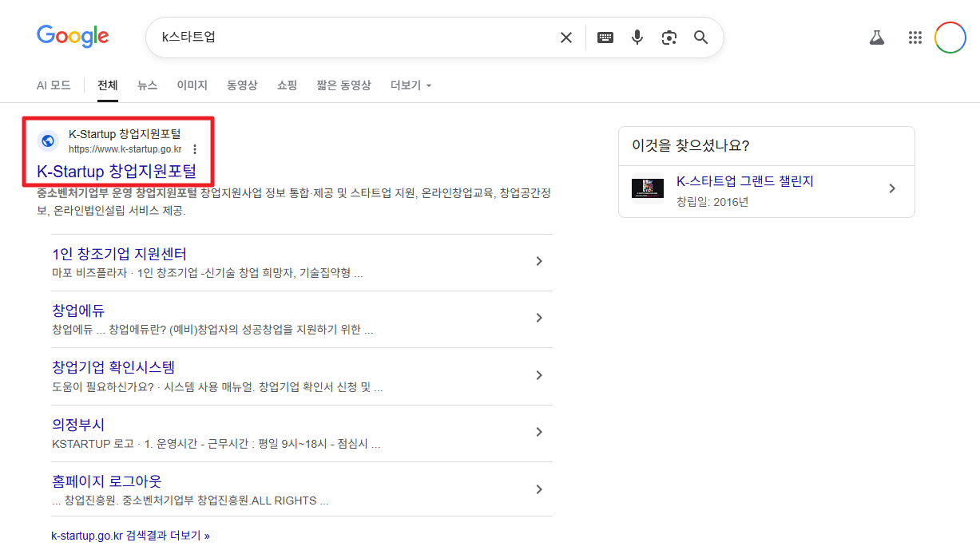Clear the search query with the X icon
The height and width of the screenshot is (558, 980).
(x=566, y=37)
